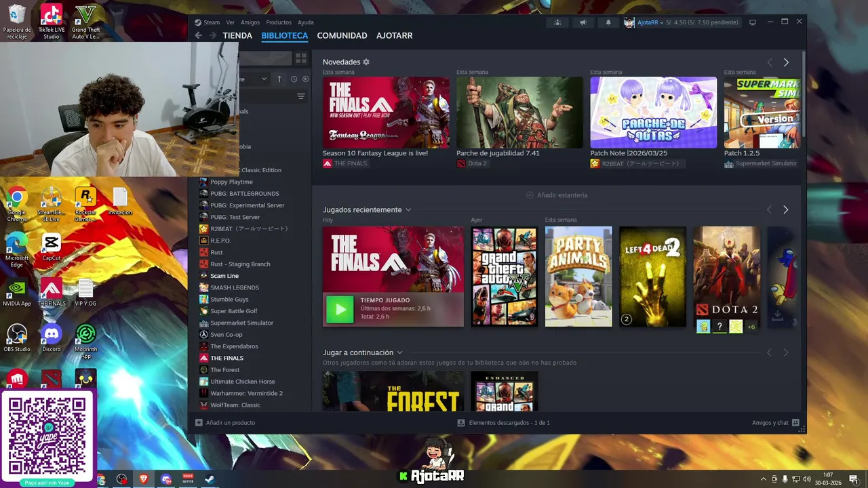
Task: Show next recently played games arrow
Action: point(786,210)
